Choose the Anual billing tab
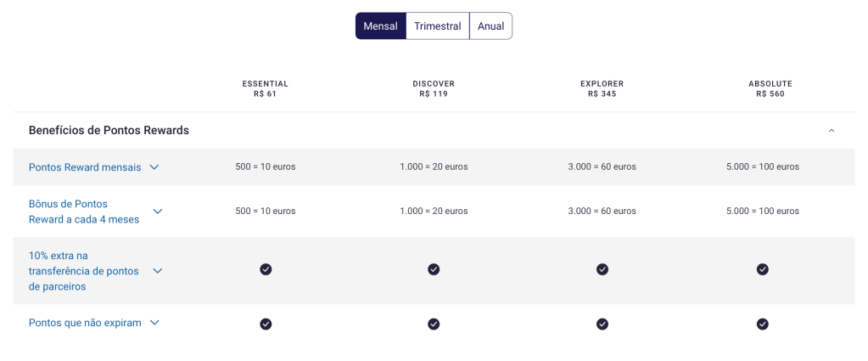 click(x=490, y=26)
